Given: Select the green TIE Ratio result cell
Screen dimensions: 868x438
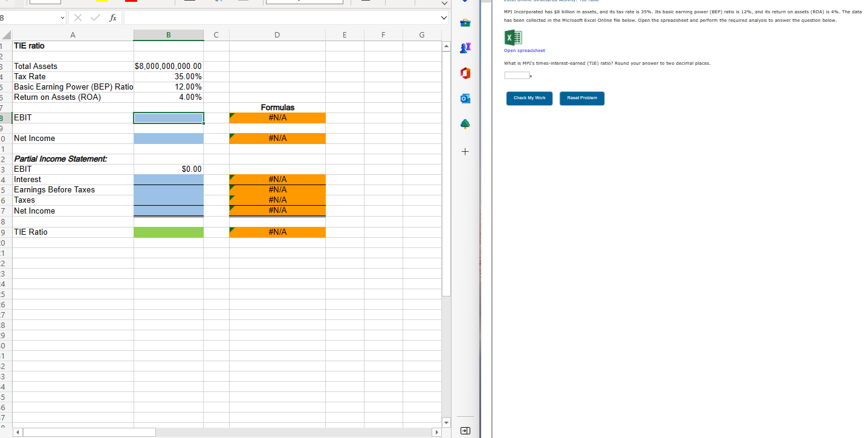Looking at the screenshot, I should [169, 232].
